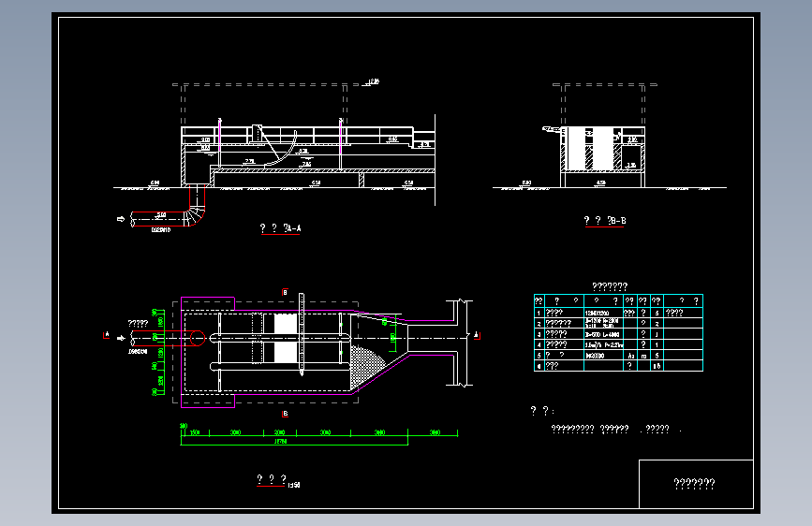Select the A-A section title label
812x526 pixels.
280,227
